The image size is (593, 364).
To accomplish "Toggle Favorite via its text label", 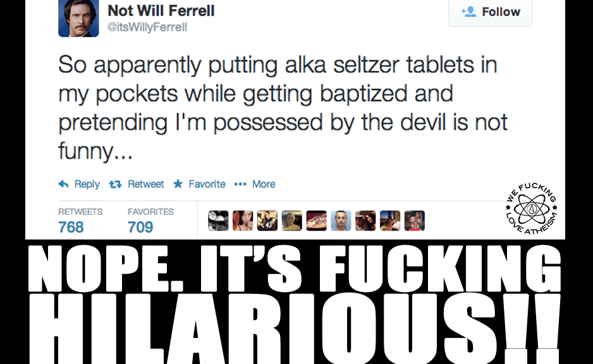I will click(x=207, y=185).
